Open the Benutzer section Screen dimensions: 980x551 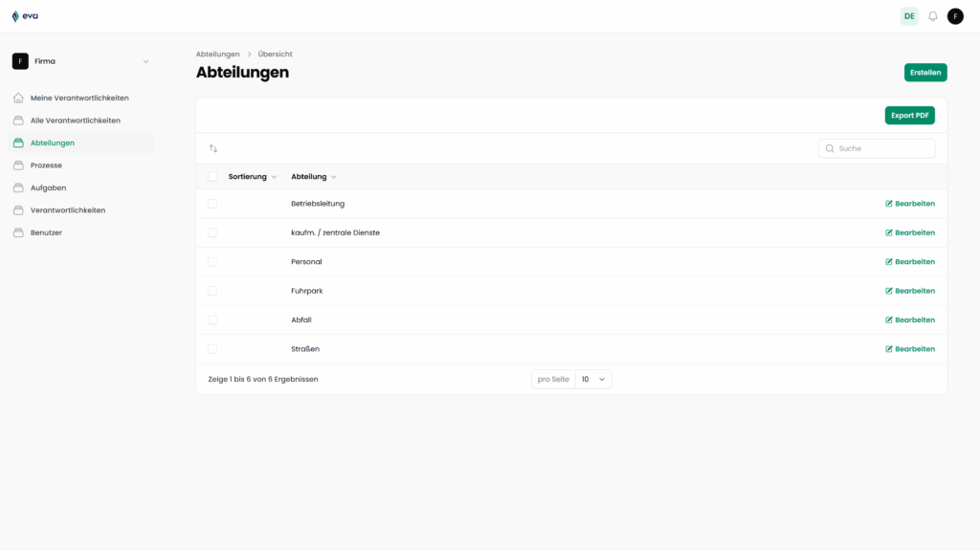click(46, 232)
